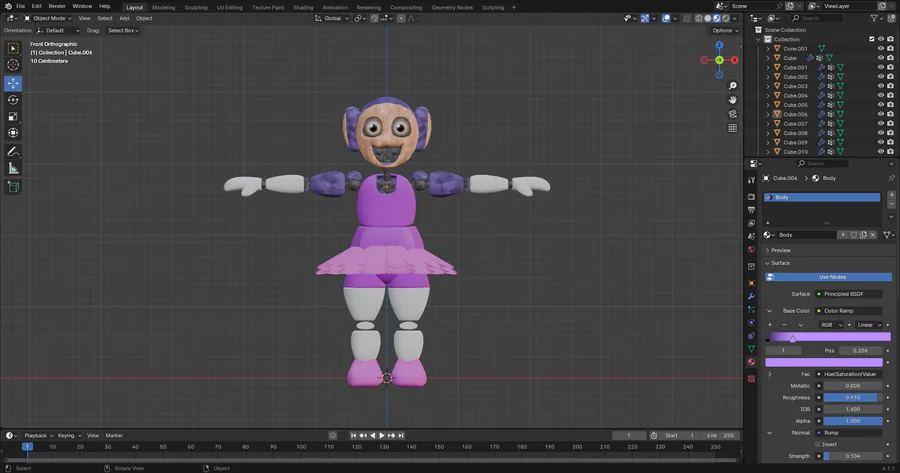Open the Global transform orientation dropdown
The image size is (900, 473).
[332, 18]
